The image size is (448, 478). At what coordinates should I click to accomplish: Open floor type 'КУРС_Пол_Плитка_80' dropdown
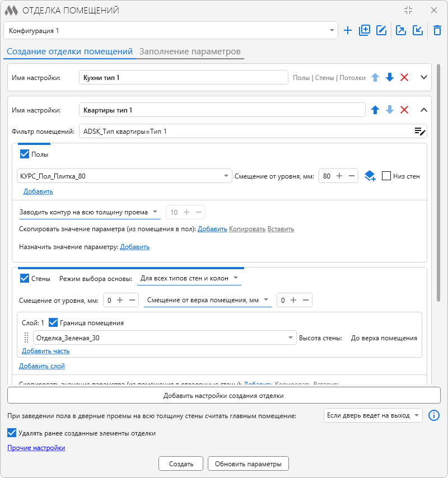[x=124, y=176]
